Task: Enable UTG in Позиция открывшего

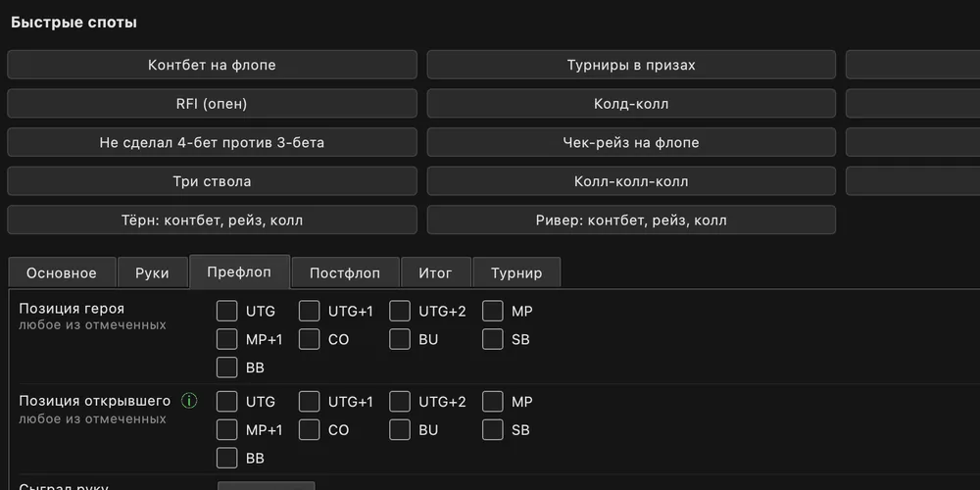Action: 227,401
